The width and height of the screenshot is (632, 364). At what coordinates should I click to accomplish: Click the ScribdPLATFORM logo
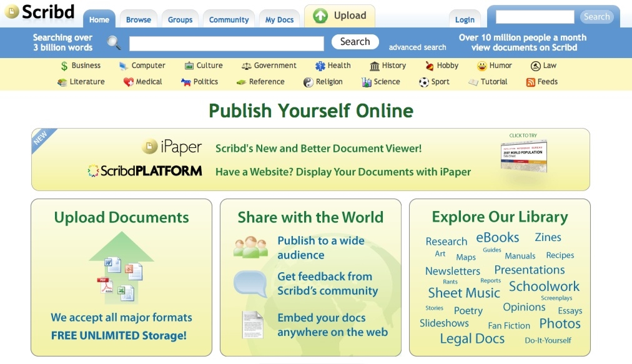(x=145, y=171)
